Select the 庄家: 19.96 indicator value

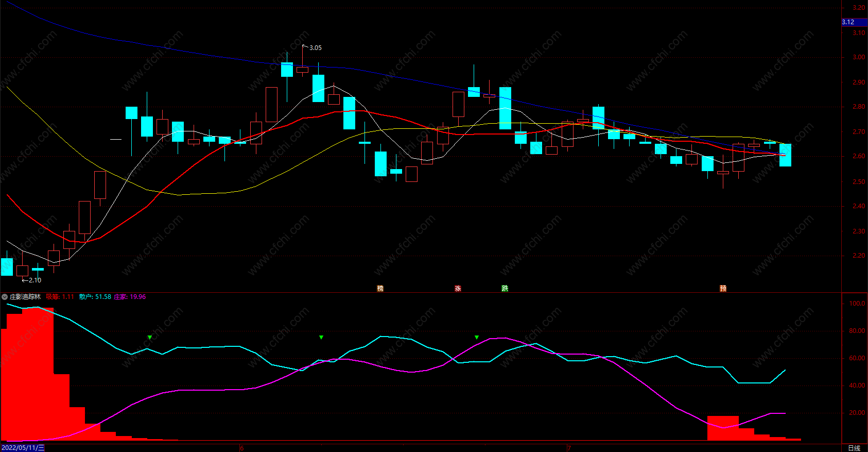tap(130, 297)
